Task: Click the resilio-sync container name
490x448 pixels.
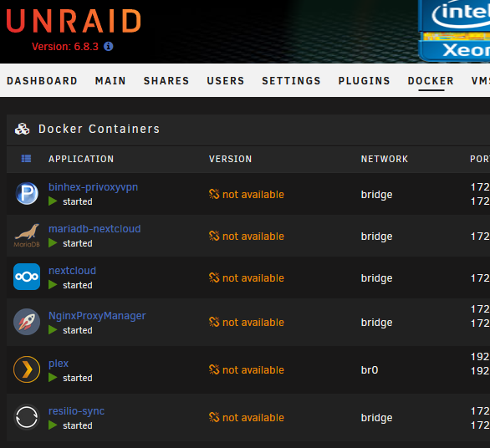Action: (x=76, y=411)
